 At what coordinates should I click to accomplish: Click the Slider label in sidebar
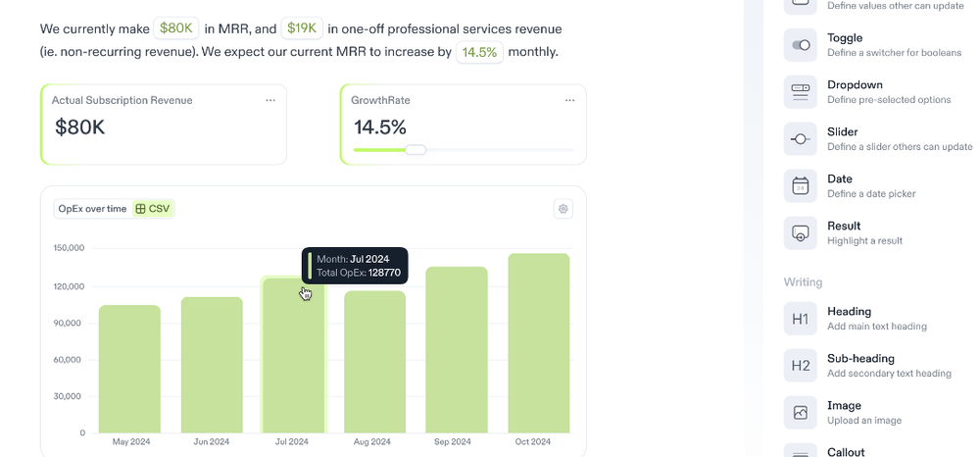pos(843,132)
